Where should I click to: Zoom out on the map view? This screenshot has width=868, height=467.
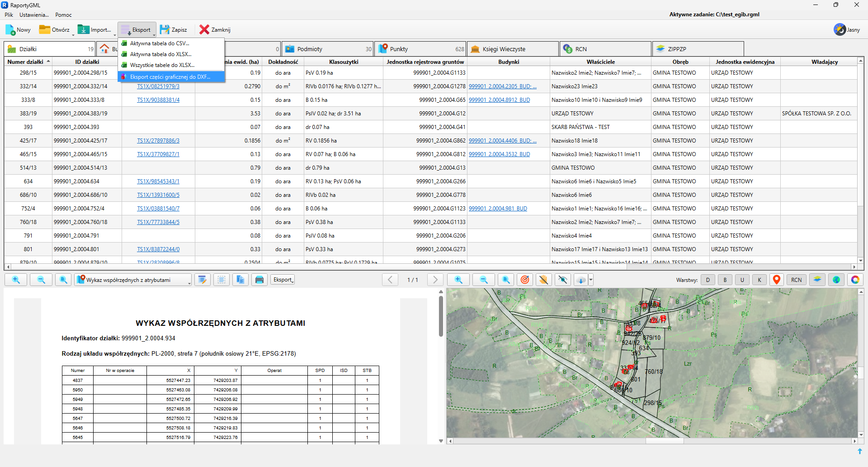(x=484, y=280)
